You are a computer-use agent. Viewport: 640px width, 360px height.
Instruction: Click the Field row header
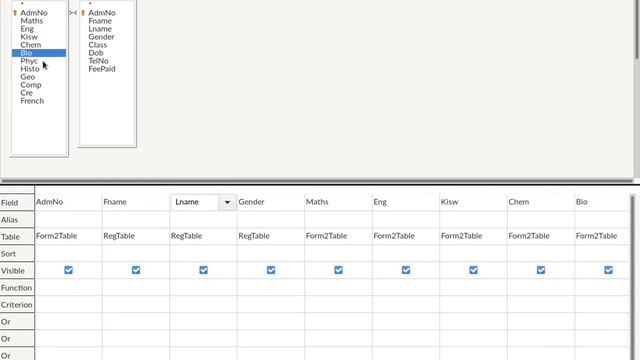pyautogui.click(x=17, y=203)
